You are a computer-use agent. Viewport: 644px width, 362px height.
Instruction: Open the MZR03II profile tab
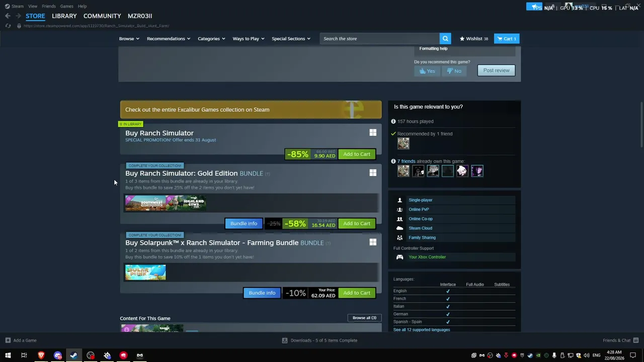(x=140, y=16)
